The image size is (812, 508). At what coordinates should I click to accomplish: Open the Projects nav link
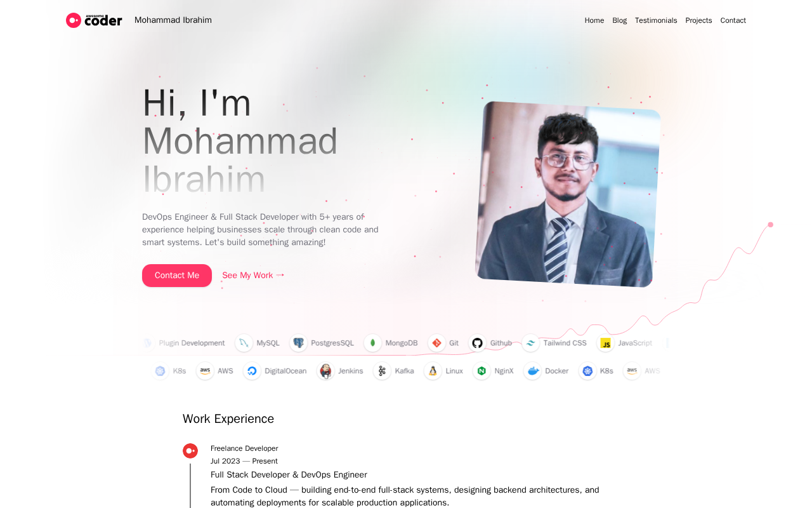(x=698, y=20)
